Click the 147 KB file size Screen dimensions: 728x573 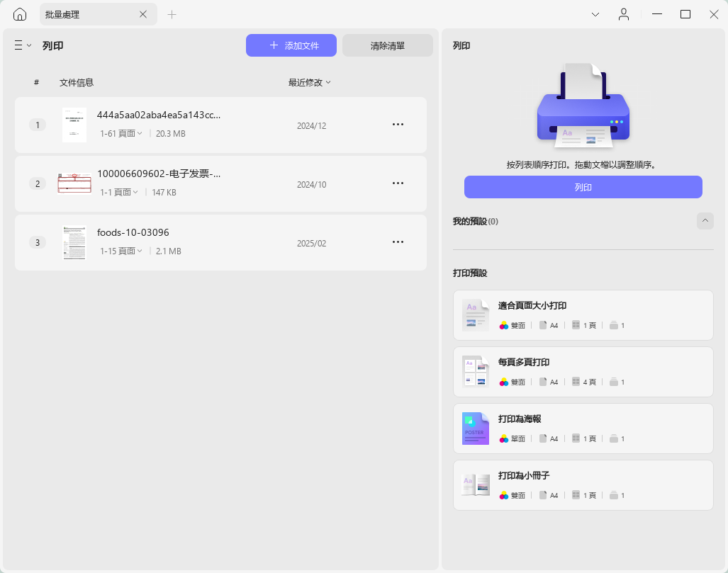coord(164,192)
